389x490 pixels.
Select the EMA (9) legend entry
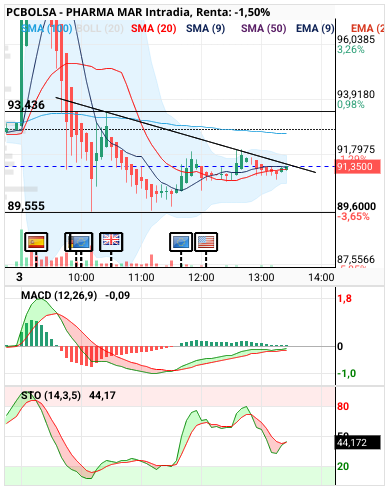click(315, 28)
